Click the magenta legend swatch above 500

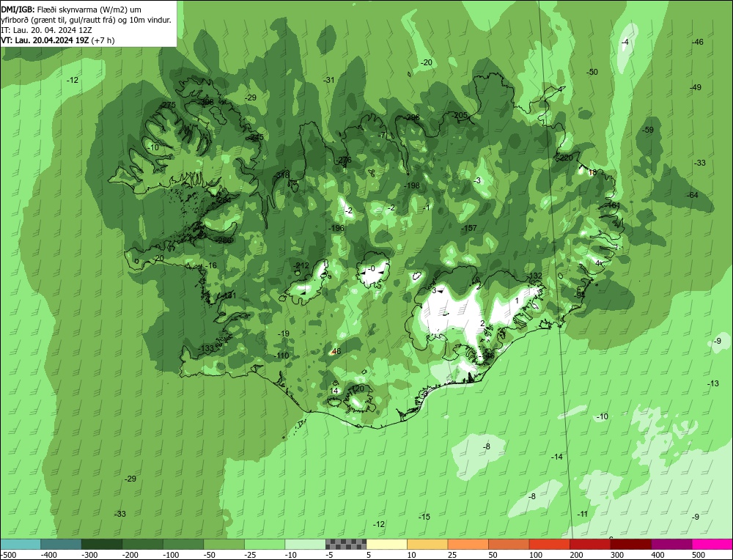[x=712, y=544]
